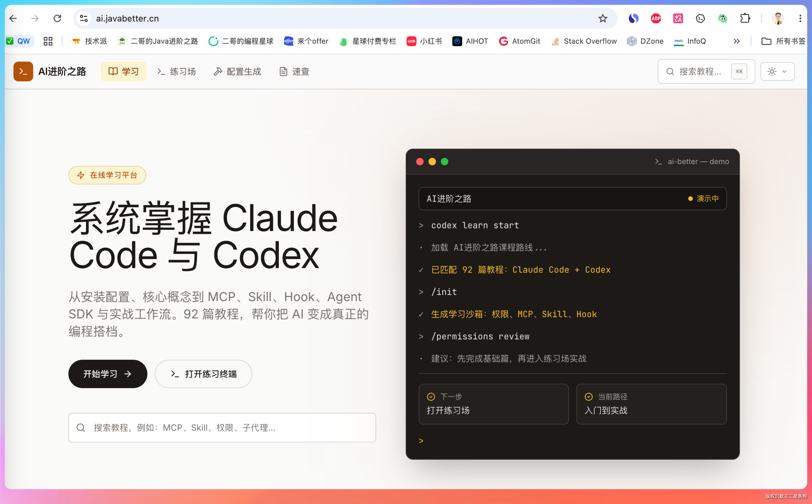This screenshot has height=504, width=812.
Task: Open the 小红书 bookmark
Action: pos(424,41)
